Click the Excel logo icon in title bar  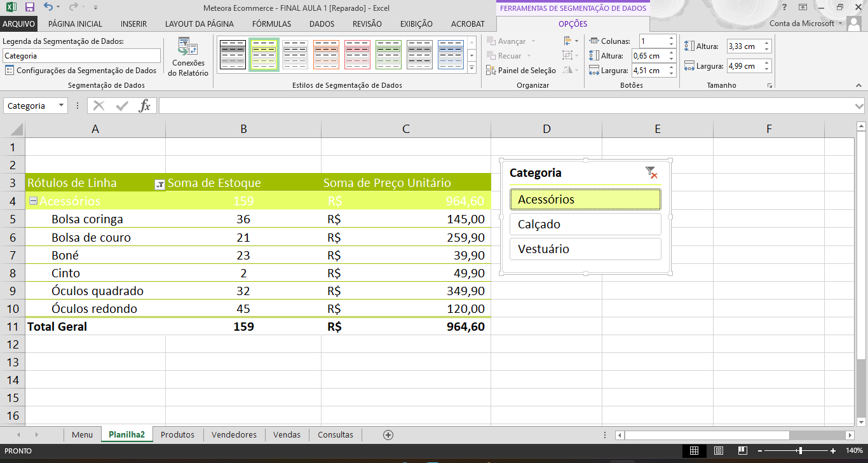tap(11, 8)
